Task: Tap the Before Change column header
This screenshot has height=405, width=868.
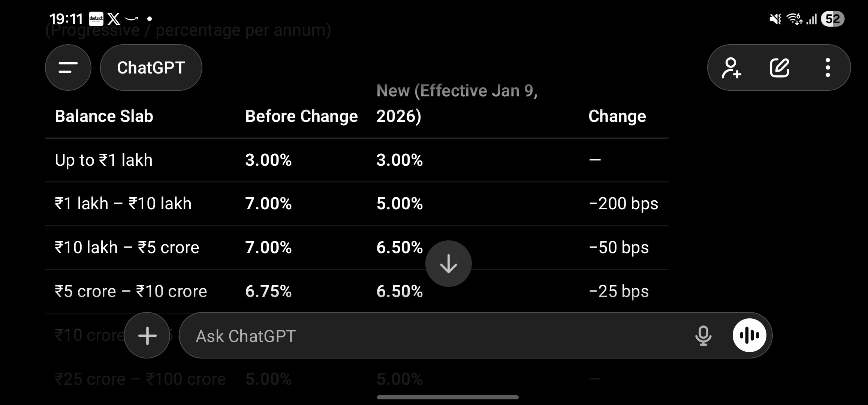Action: [x=301, y=116]
